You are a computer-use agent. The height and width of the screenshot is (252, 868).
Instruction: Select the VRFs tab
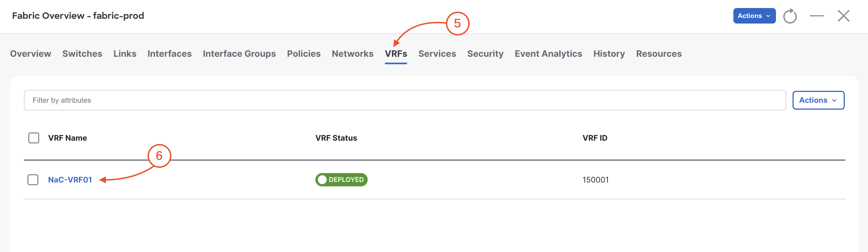pos(396,54)
